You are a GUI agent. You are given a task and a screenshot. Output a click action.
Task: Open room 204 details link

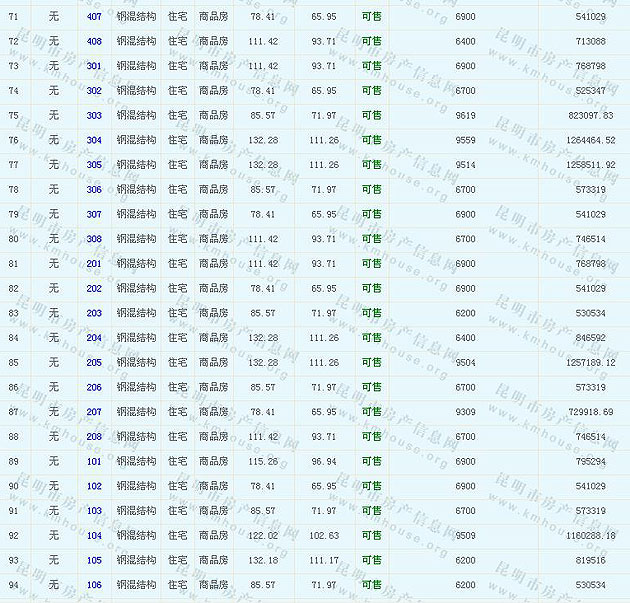tap(94, 338)
